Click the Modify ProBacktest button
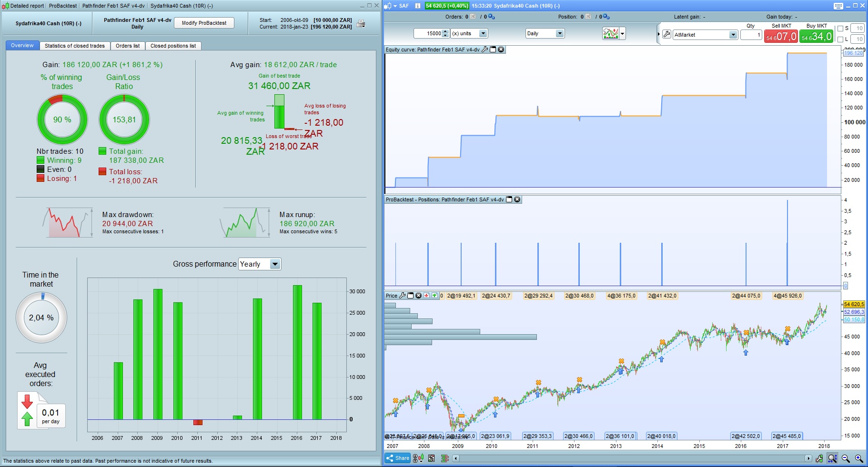The height and width of the screenshot is (467, 868). [x=204, y=23]
